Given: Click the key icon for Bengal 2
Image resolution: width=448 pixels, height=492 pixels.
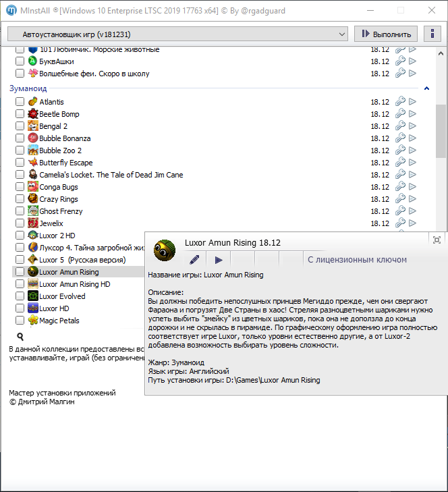Looking at the screenshot, I should (400, 126).
